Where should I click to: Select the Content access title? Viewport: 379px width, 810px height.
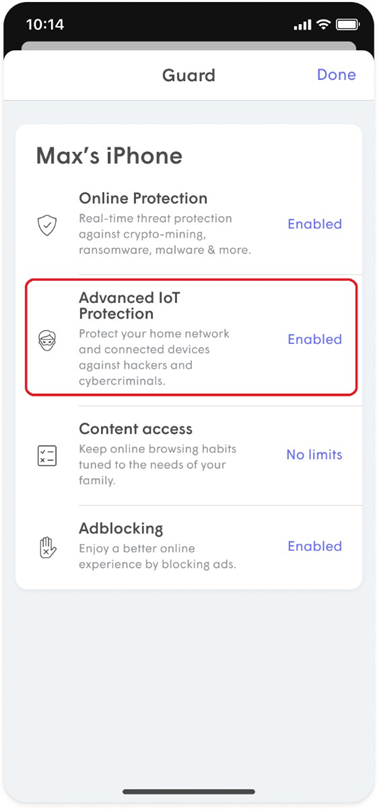click(135, 429)
